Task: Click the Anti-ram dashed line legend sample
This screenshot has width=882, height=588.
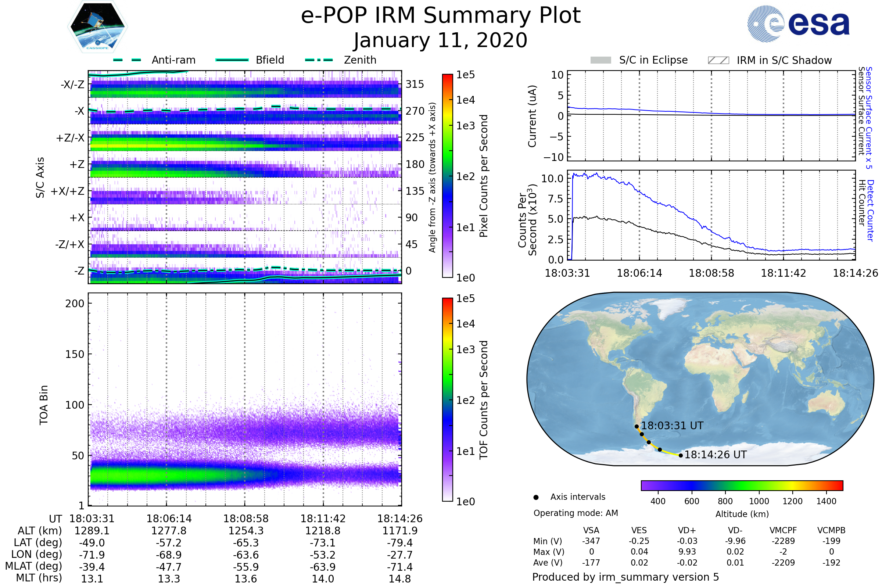Action: pyautogui.click(x=127, y=60)
